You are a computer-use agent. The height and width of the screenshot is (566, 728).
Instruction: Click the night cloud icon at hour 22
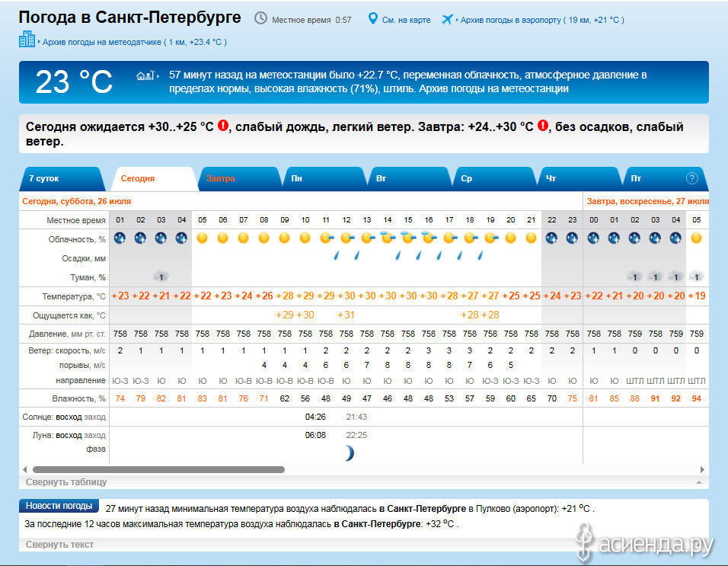pyautogui.click(x=551, y=238)
